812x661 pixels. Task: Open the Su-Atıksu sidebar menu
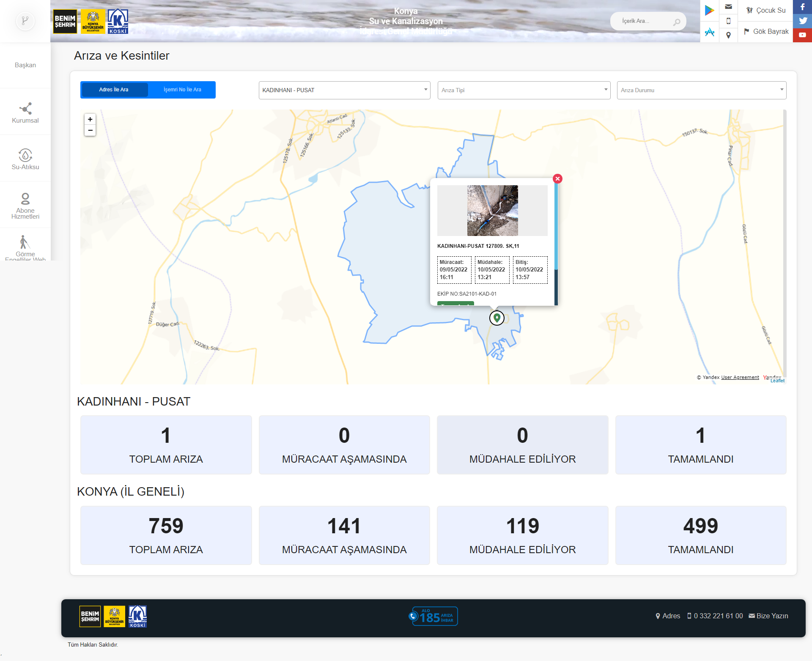[25, 159]
